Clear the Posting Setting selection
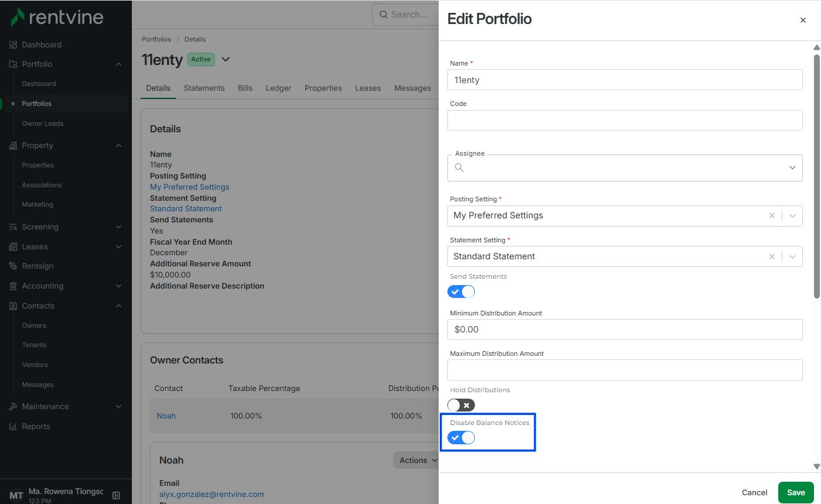Screen dimensions: 821x504 coord(772,215)
